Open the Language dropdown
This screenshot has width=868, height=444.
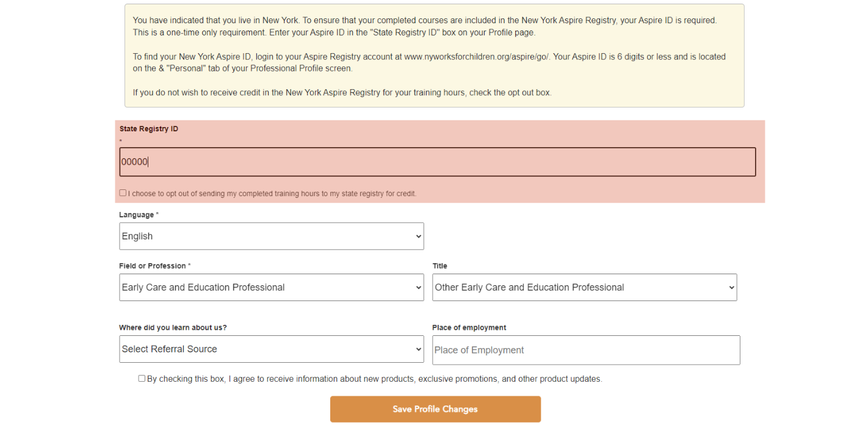pyautogui.click(x=271, y=236)
